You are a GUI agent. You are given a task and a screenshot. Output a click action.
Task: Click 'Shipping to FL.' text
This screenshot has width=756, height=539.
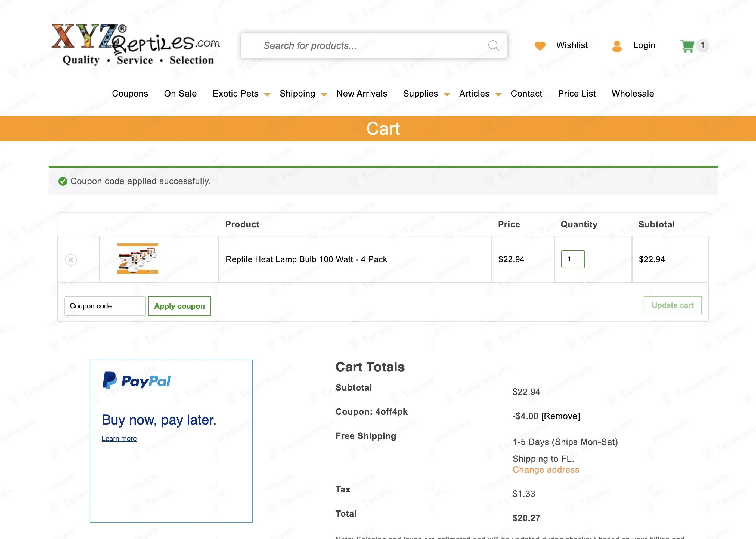543,459
